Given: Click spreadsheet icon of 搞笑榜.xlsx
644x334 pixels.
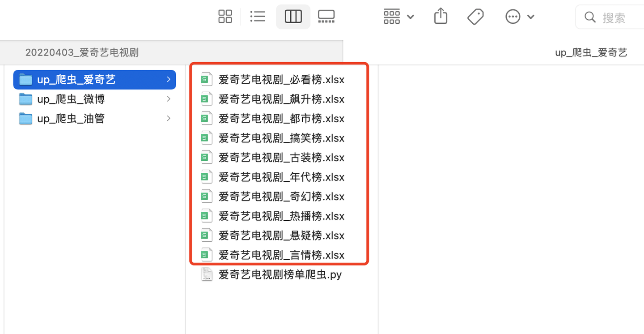Looking at the screenshot, I should pos(206,137).
